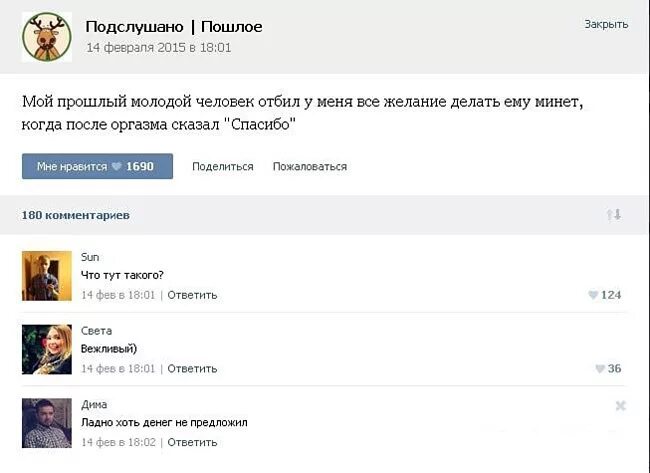Open Света's profile avatar

tap(47, 349)
